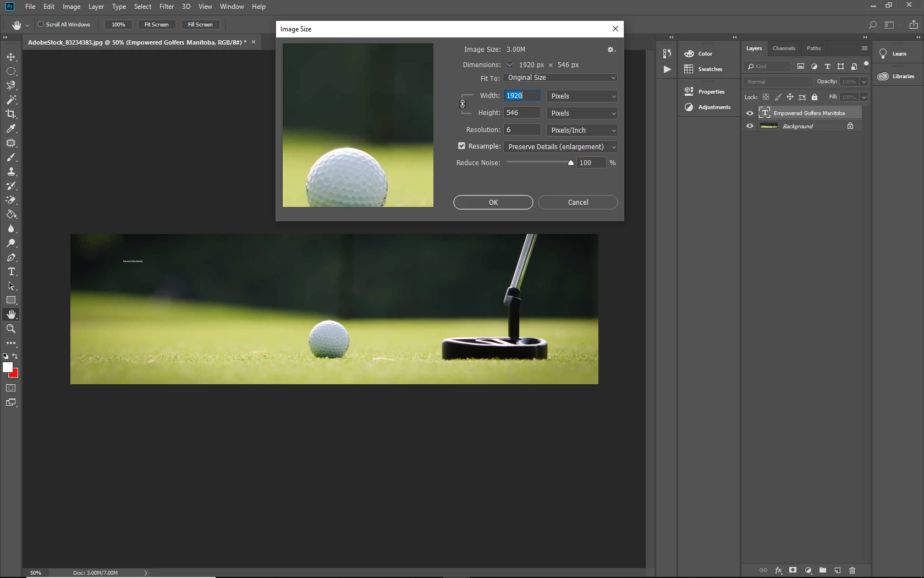Switch to the Channels tab

coord(784,48)
